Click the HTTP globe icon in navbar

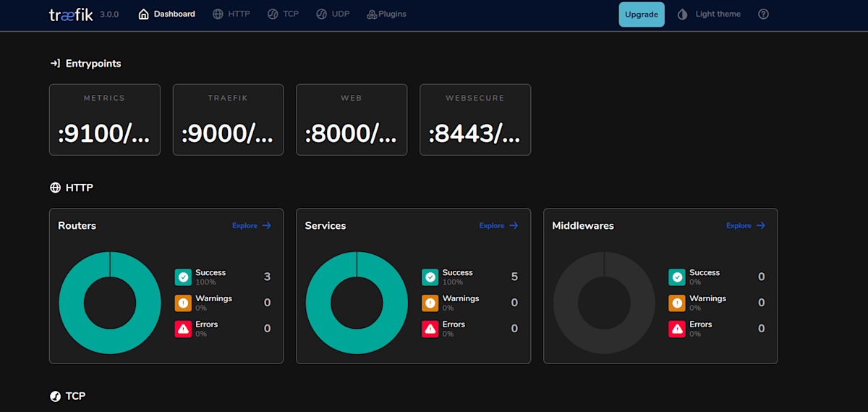point(218,14)
